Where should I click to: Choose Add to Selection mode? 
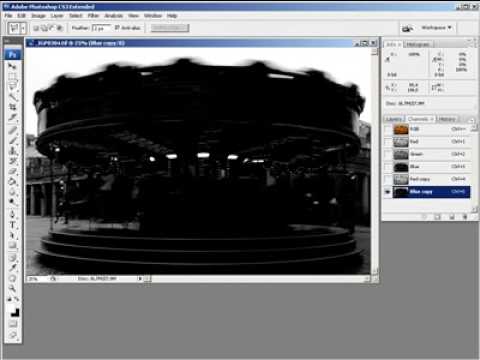(44, 28)
